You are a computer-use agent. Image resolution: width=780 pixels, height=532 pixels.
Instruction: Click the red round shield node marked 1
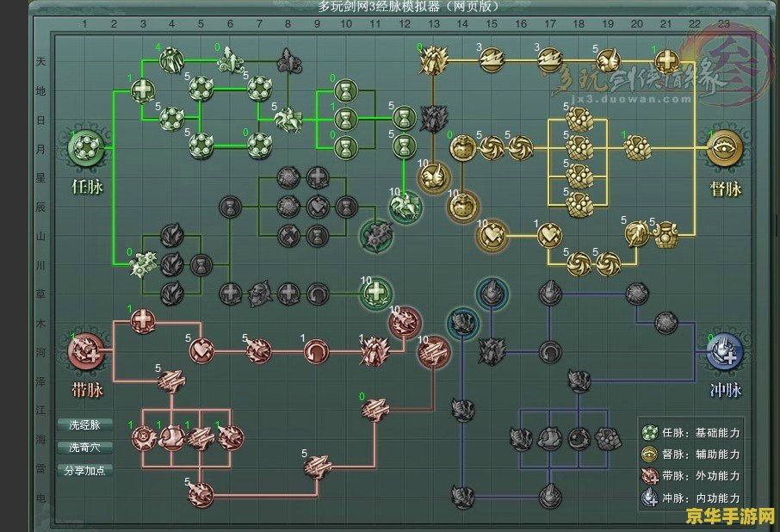144,438
